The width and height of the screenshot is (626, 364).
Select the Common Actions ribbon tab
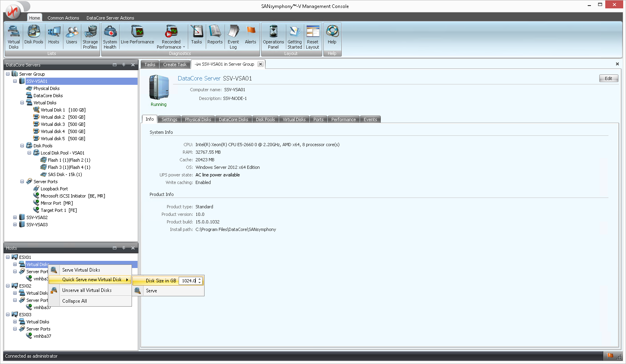63,18
